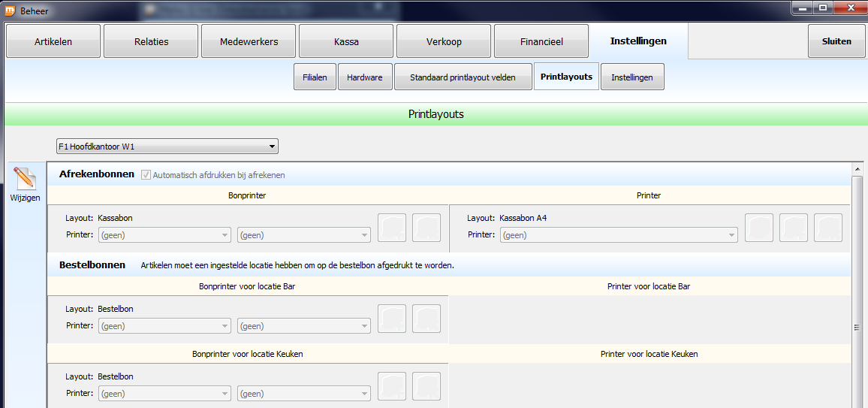This screenshot has height=408, width=868.
Task: Click first layout icon for locatie Bar
Action: point(392,319)
